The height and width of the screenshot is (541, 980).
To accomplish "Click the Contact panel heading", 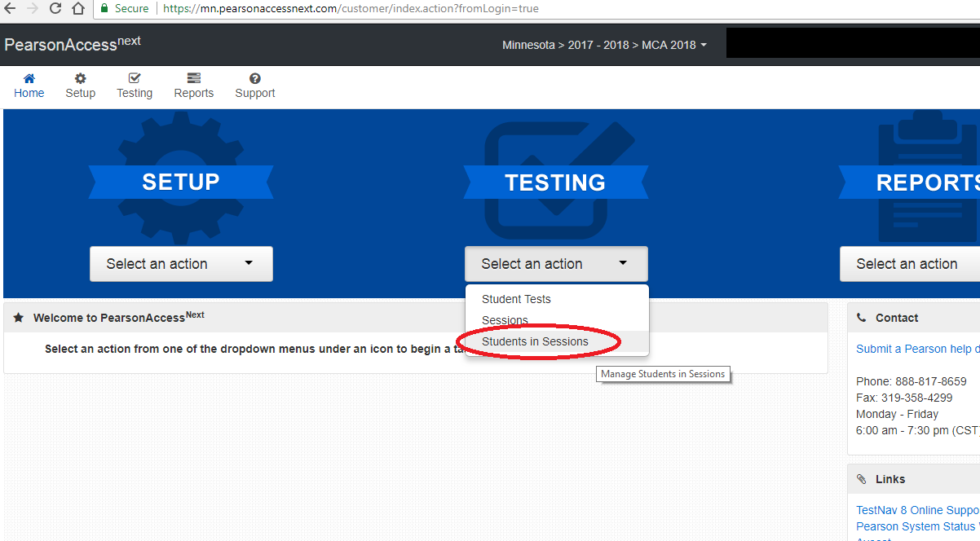I will 897,318.
